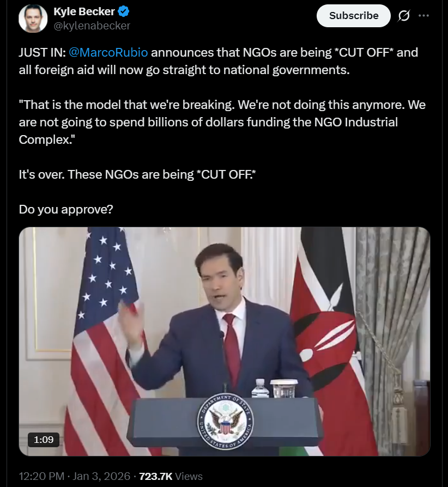
Task: Click the "Do you approve?" line
Action: pos(66,209)
